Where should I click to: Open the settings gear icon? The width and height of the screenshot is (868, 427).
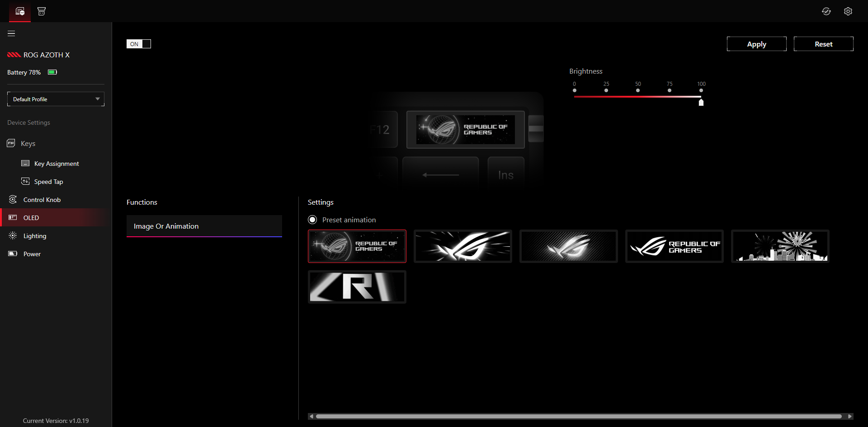tap(848, 11)
